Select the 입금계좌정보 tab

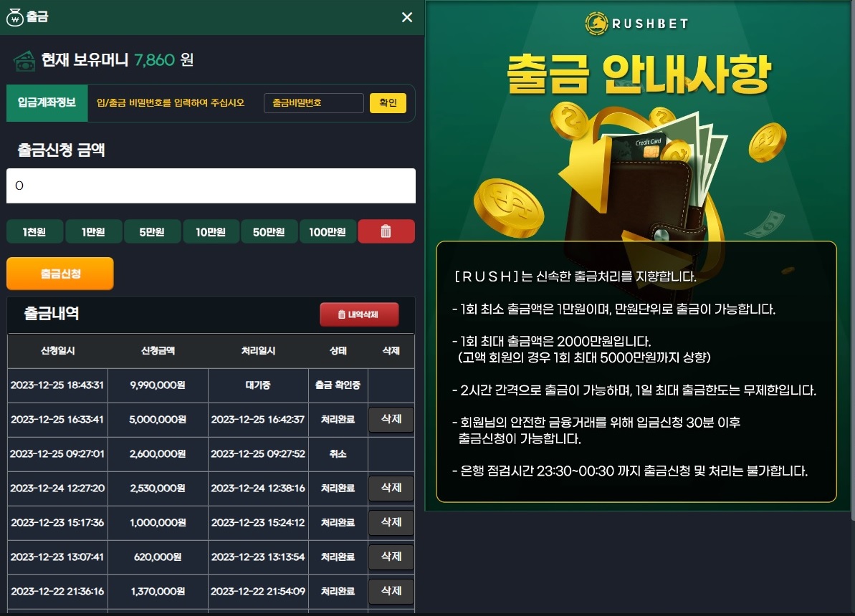tap(47, 102)
